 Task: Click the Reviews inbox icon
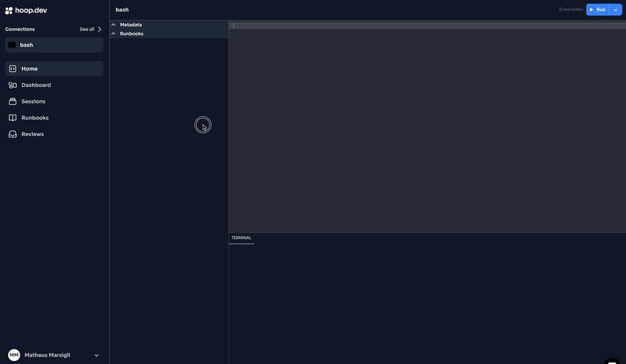click(x=13, y=134)
